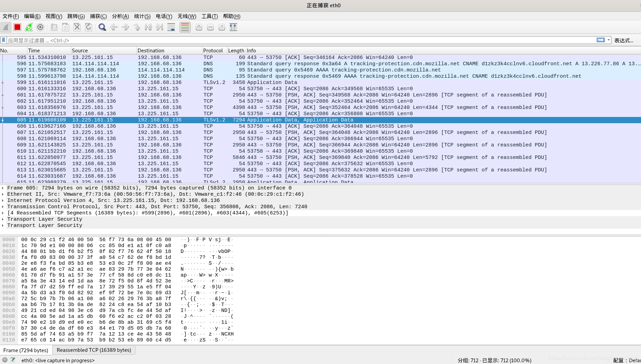Screen dimensions: 641x364
Task: Select packet 597 DNS query 0x5469 row
Action: pos(320,70)
